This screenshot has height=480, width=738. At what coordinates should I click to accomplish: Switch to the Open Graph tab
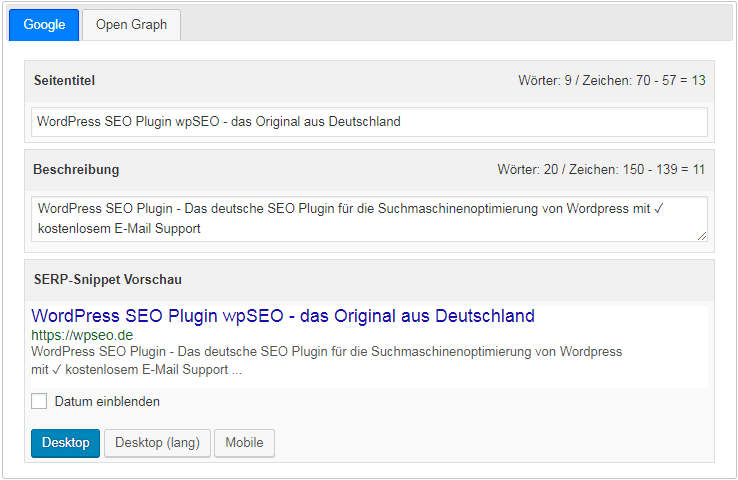point(131,25)
